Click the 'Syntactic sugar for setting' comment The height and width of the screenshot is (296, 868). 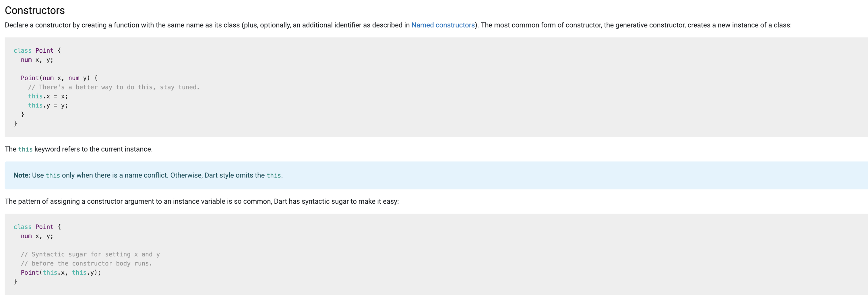tap(90, 255)
